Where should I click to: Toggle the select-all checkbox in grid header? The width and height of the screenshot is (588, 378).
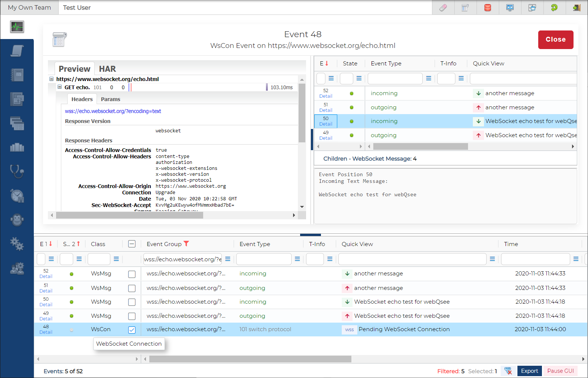click(x=132, y=244)
